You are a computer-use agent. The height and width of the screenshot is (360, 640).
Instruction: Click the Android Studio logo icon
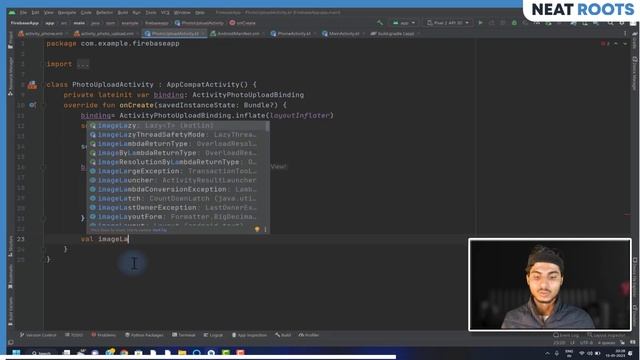coord(11,13)
